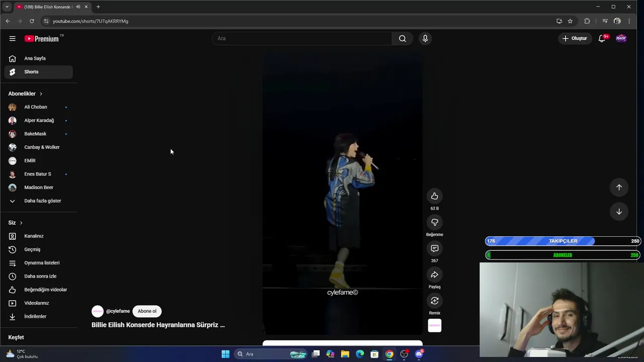Open Enes Batur S channel

pyautogui.click(x=39, y=174)
